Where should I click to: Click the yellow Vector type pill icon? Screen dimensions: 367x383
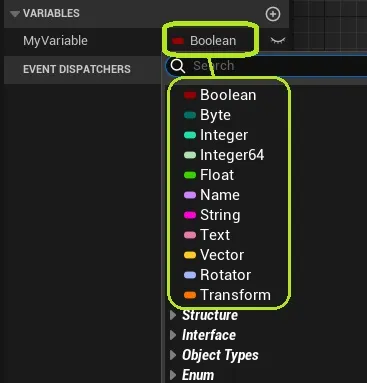click(x=190, y=255)
